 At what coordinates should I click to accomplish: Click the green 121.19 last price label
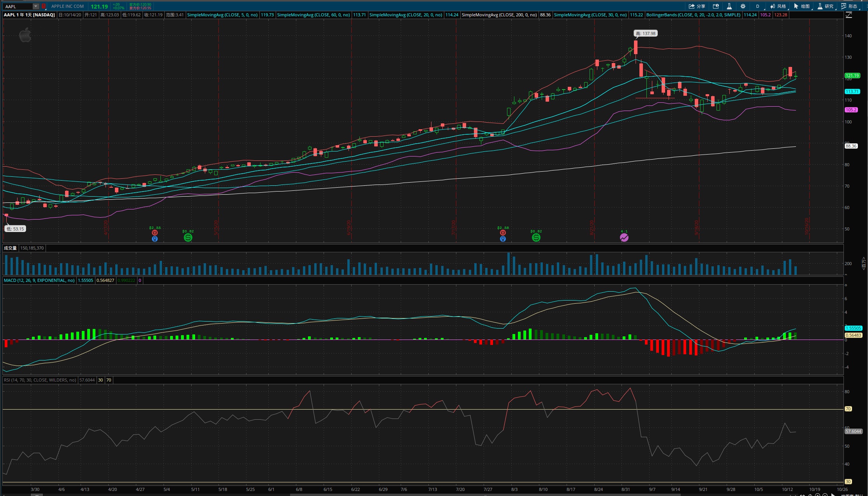pos(852,76)
